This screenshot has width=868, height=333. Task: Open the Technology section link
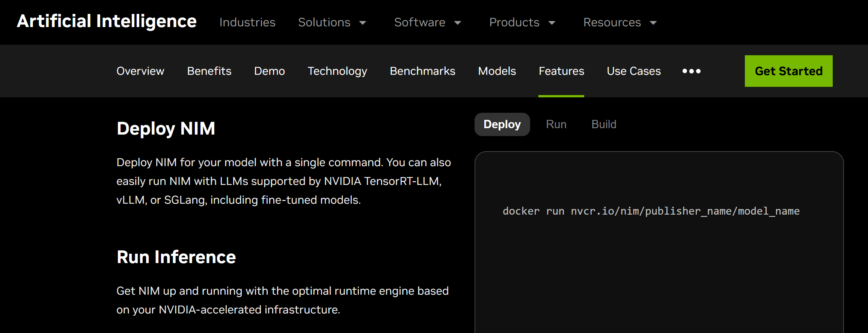point(337,71)
